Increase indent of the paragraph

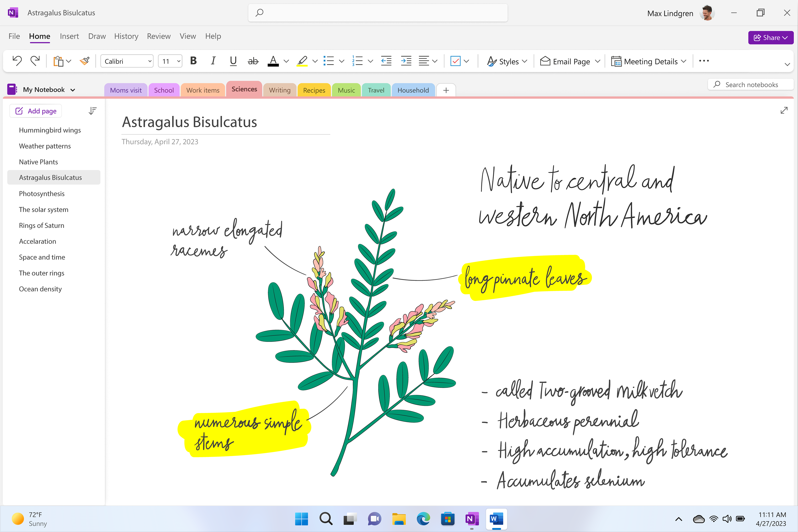[406, 61]
